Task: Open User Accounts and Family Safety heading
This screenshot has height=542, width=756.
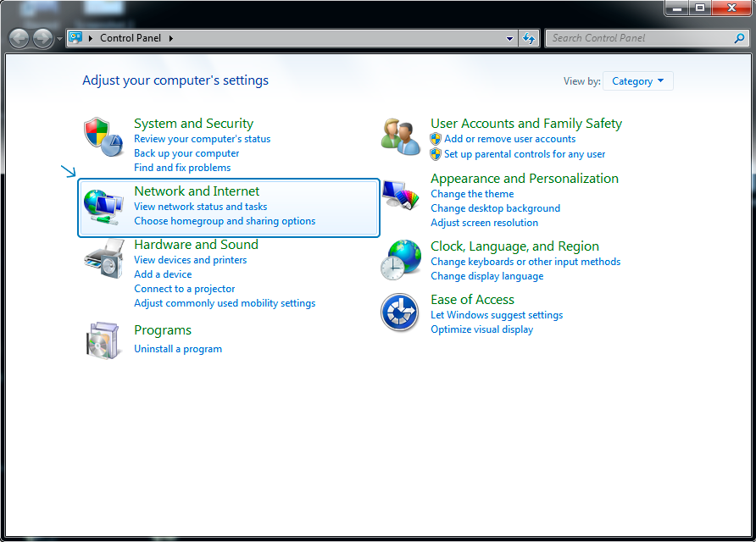Action: (x=526, y=124)
